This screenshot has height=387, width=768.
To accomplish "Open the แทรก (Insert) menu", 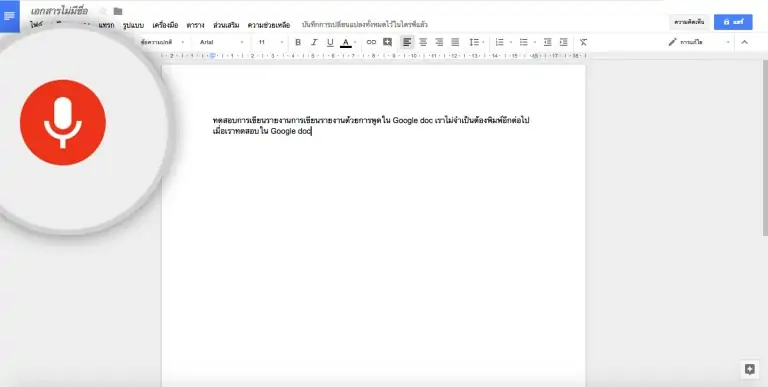I will click(x=106, y=25).
